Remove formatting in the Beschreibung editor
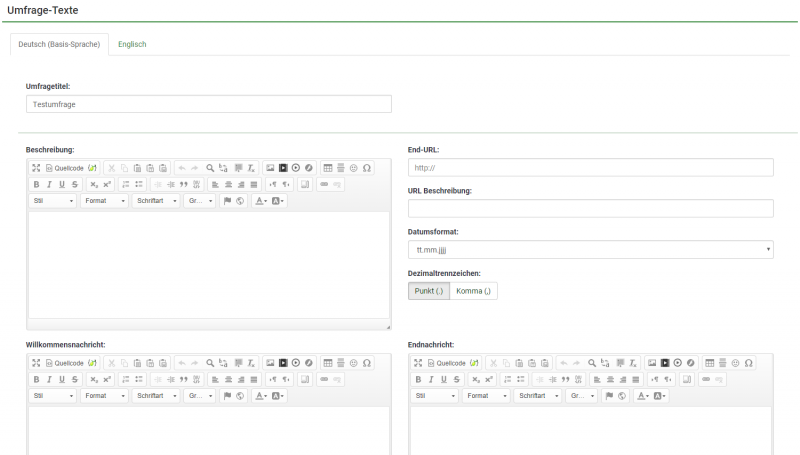 (251, 168)
